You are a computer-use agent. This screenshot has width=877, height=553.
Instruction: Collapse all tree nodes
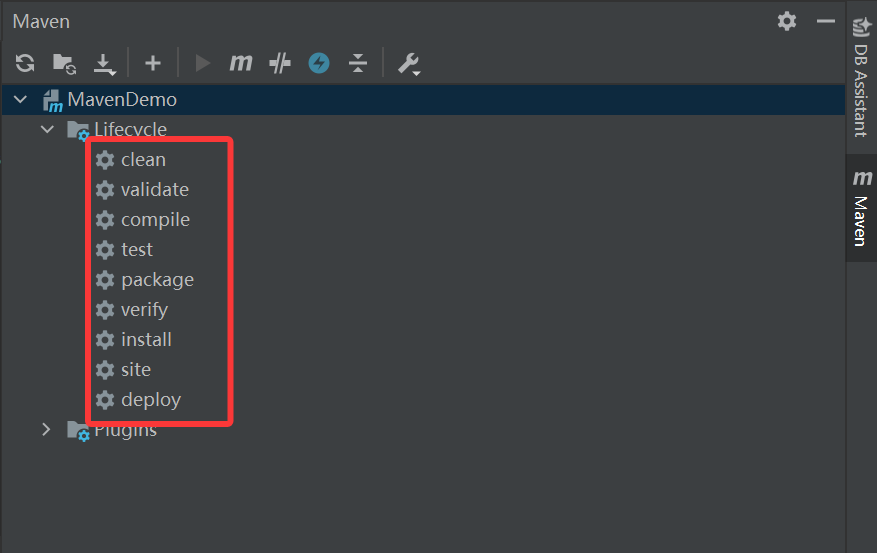358,63
